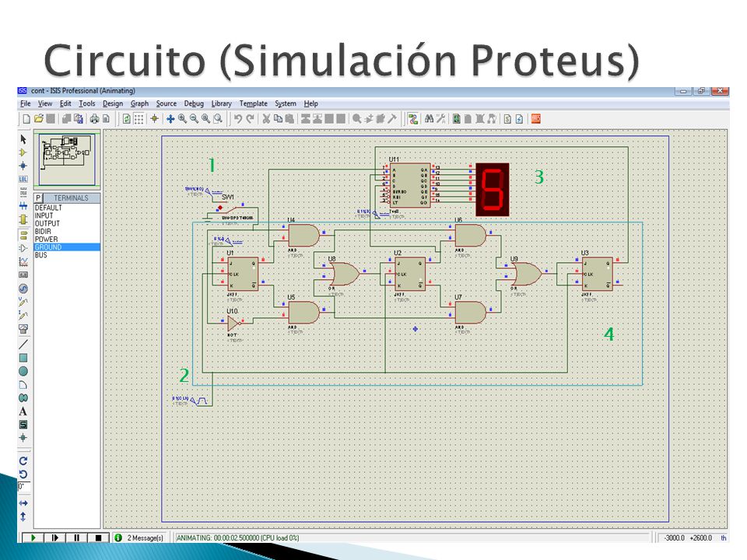Select the 2D Circle drawing tool
The height and width of the screenshot is (560, 747).
tap(23, 371)
